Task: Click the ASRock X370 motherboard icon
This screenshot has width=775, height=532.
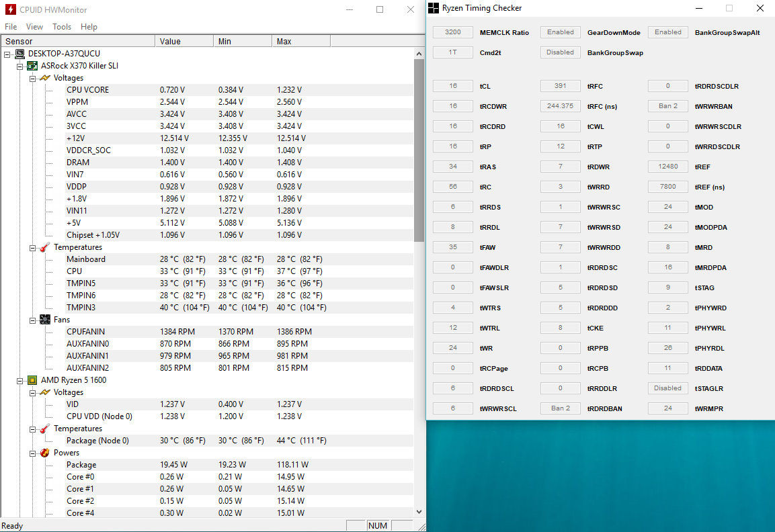Action: point(33,66)
